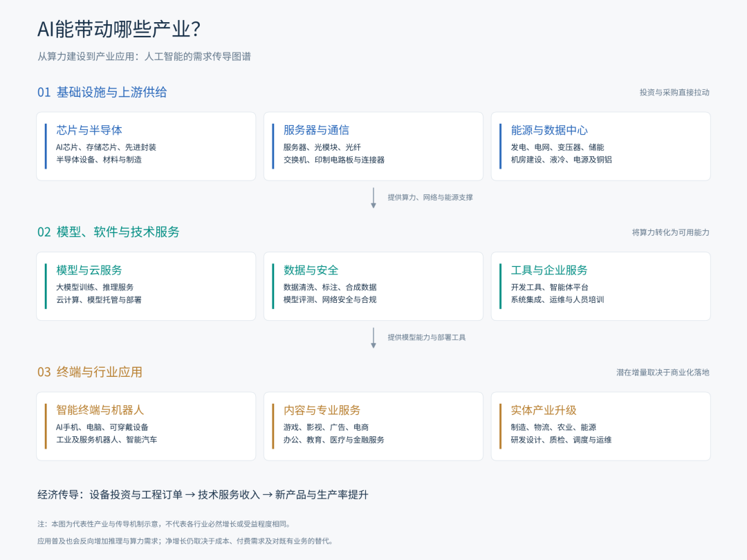The height and width of the screenshot is (560, 747).
Task: Click the line "工业及服务机器人、智能汽车"
Action: click(x=107, y=440)
